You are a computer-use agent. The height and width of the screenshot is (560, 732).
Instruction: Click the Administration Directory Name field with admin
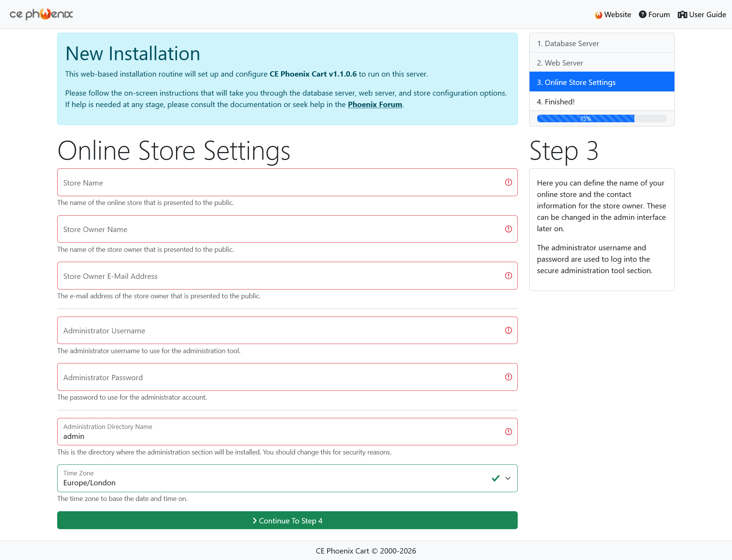point(287,432)
